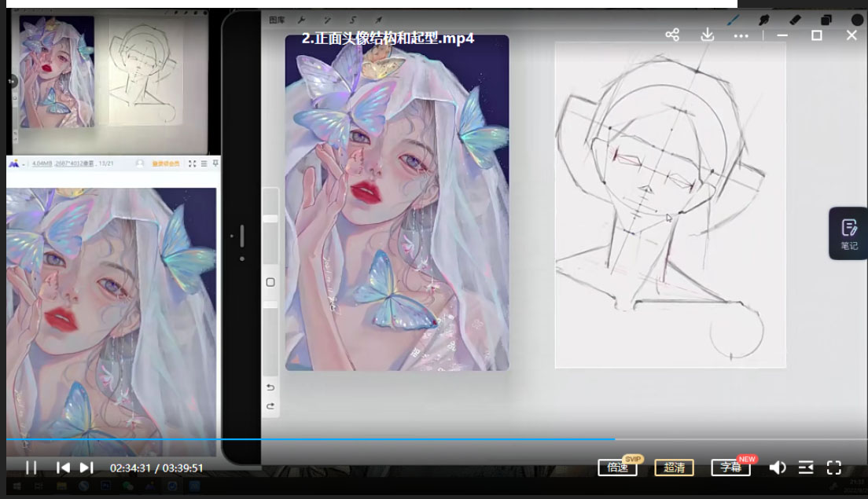Select Procreate Transform arrow tool
The width and height of the screenshot is (868, 499).
tap(379, 20)
